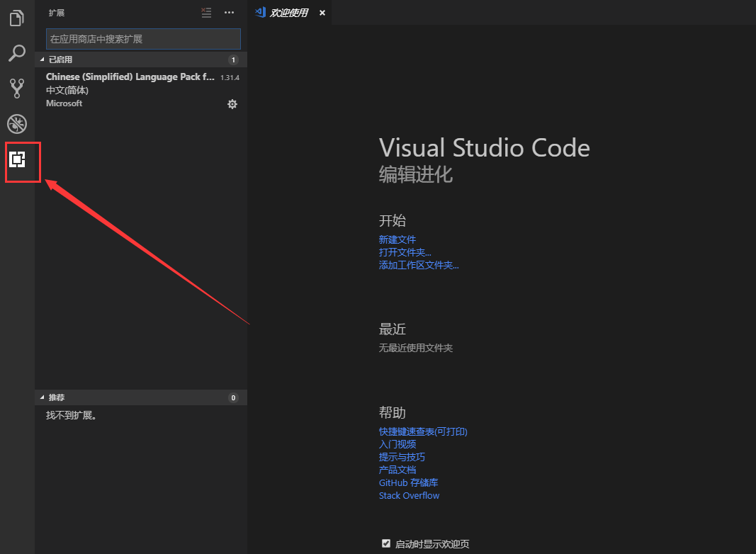Uncheck 启动时显示欢迎页 checkbox
Image resolution: width=756 pixels, height=554 pixels.
pos(386,543)
